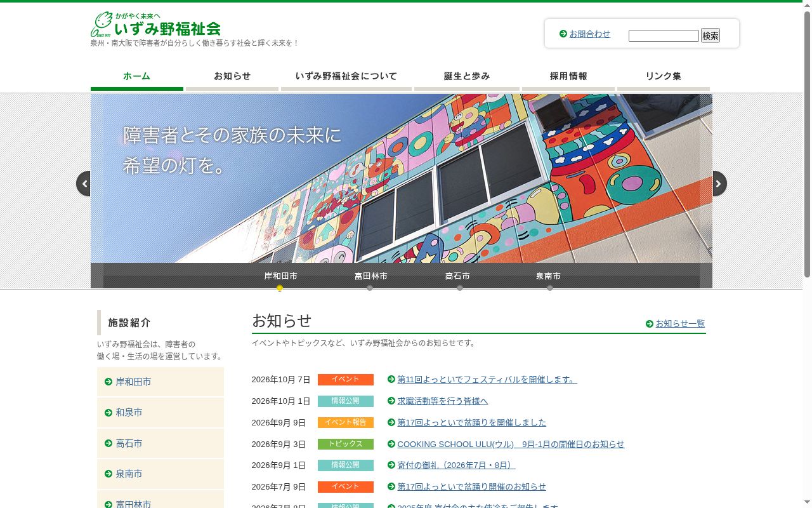Open 第17回よっといで盆踊り開催のお知らせ link
This screenshot has height=508, width=812.
pyautogui.click(x=472, y=487)
